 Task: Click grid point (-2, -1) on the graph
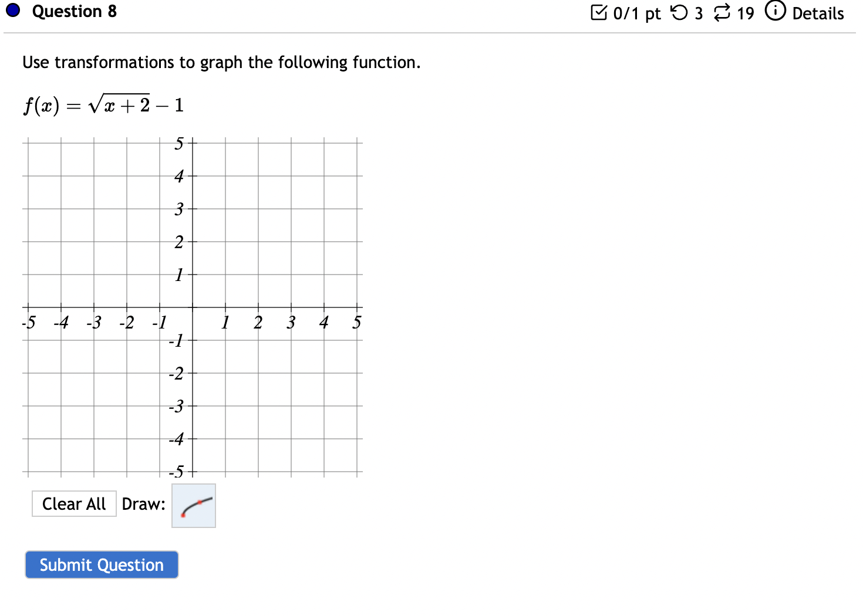(x=127, y=340)
